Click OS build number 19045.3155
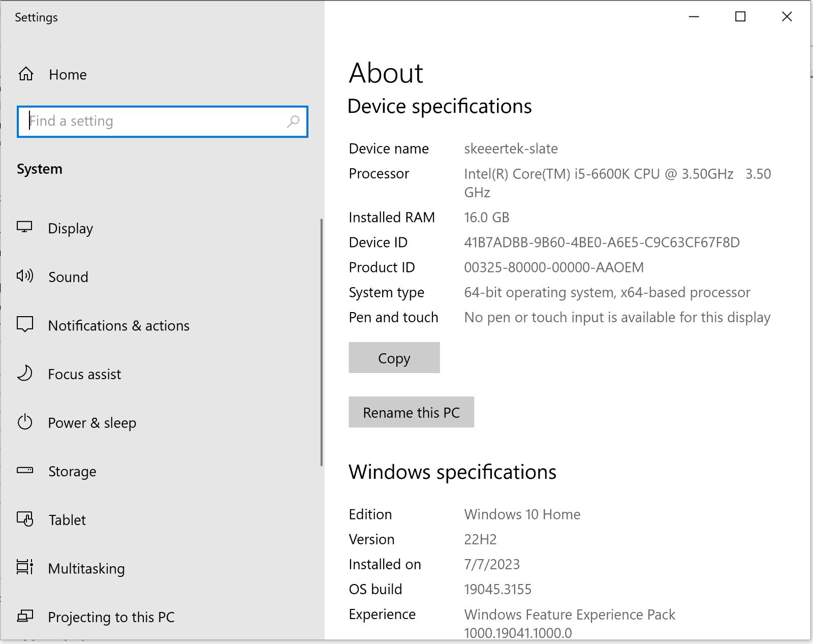 pos(497,589)
